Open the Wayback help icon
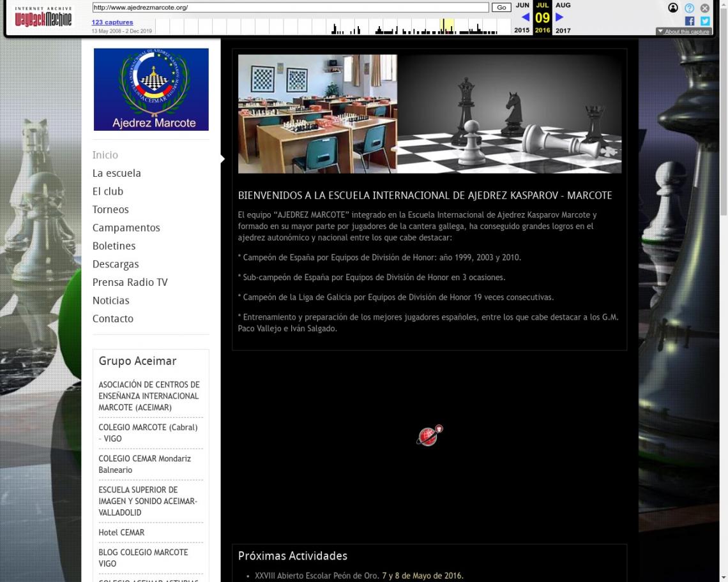Screen dimensions: 728x582 coord(689,8)
